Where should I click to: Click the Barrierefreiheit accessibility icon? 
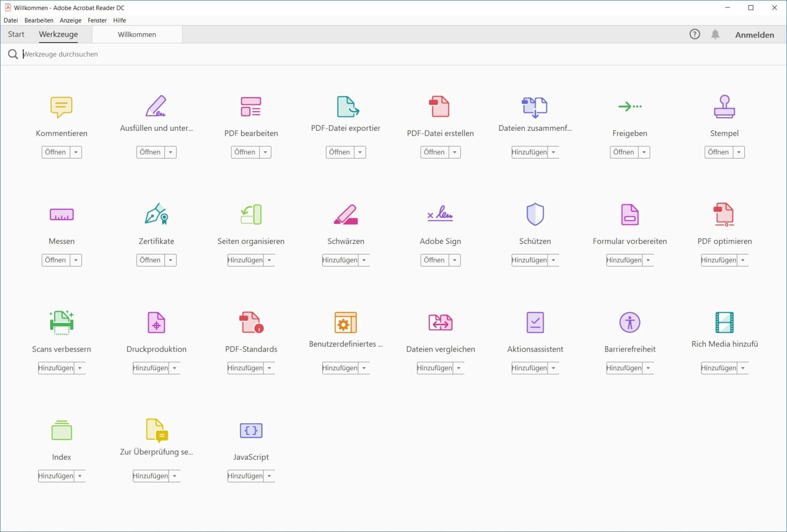tap(629, 322)
